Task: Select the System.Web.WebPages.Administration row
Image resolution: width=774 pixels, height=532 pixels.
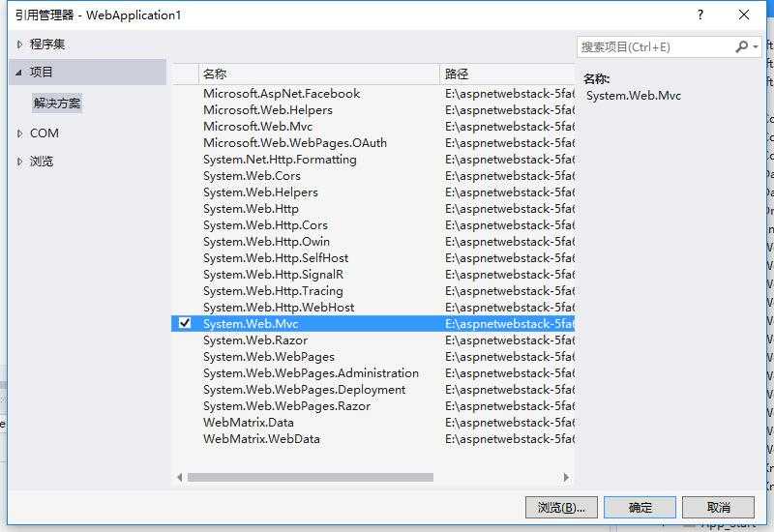Action: (372, 373)
